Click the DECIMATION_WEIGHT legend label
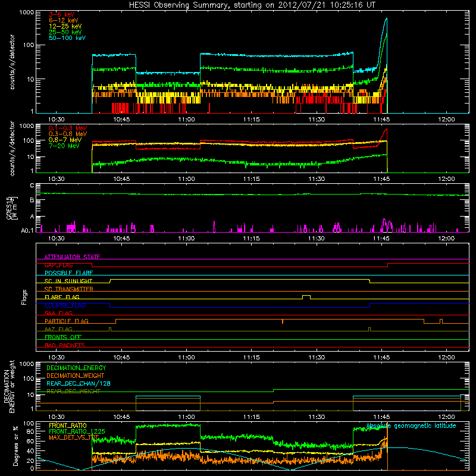 [76, 375]
